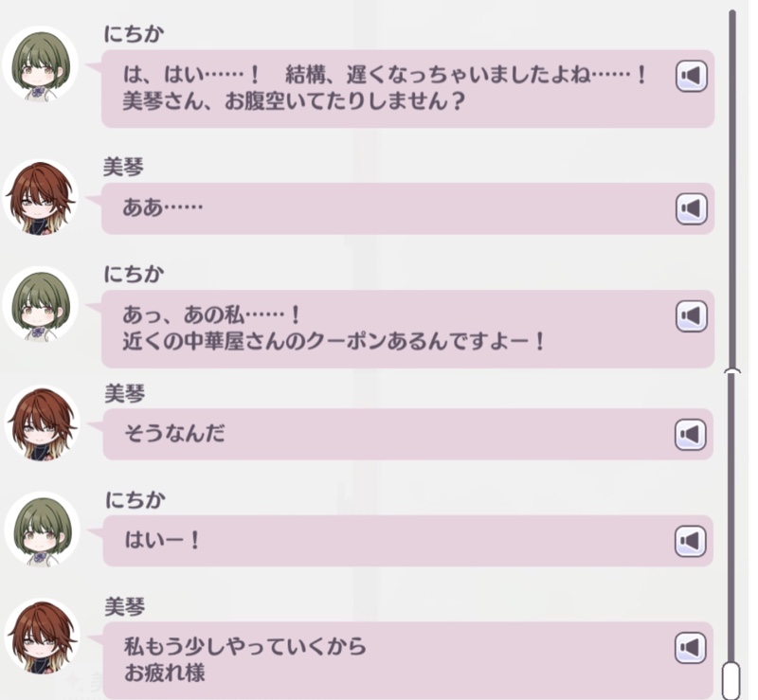Select the そうなんだ dialogue bubble
Viewport: 758px width, 700px height.
point(408,434)
